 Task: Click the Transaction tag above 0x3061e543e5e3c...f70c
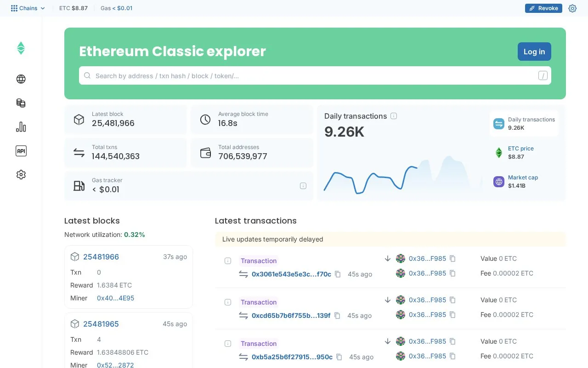tap(259, 261)
